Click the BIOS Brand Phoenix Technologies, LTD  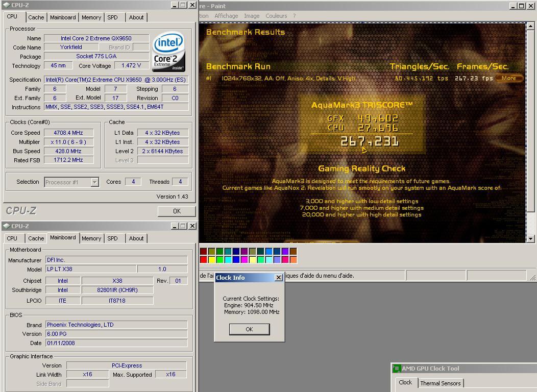coord(116,325)
